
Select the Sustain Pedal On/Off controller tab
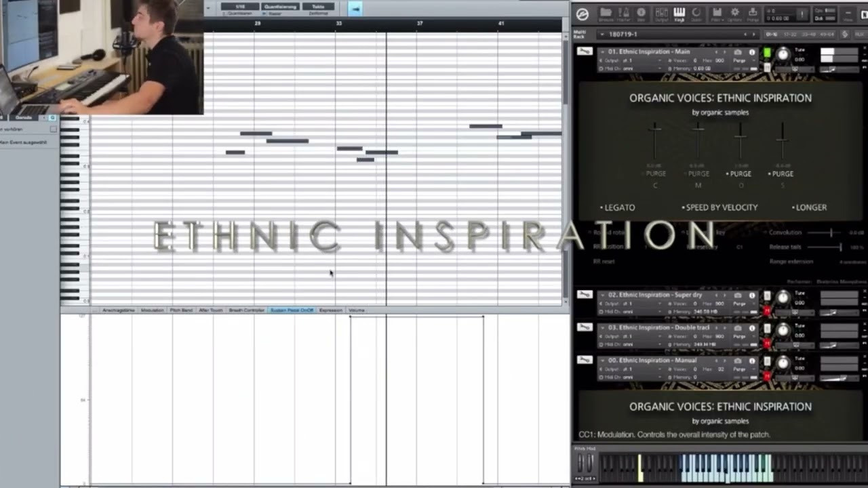click(292, 310)
